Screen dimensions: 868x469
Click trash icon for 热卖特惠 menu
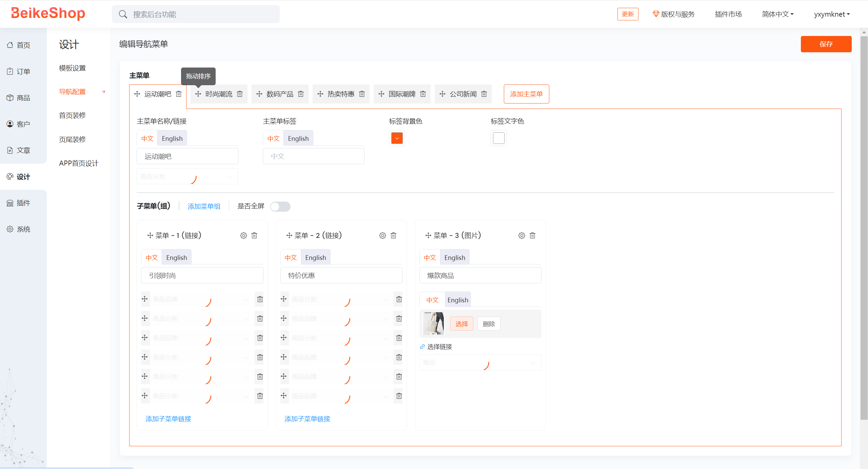pyautogui.click(x=362, y=94)
